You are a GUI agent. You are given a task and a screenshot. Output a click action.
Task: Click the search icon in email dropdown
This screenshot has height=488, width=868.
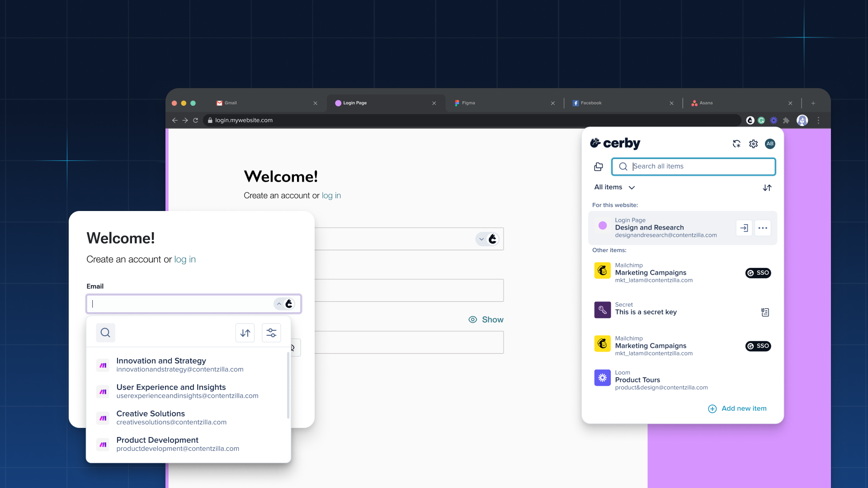tap(105, 333)
